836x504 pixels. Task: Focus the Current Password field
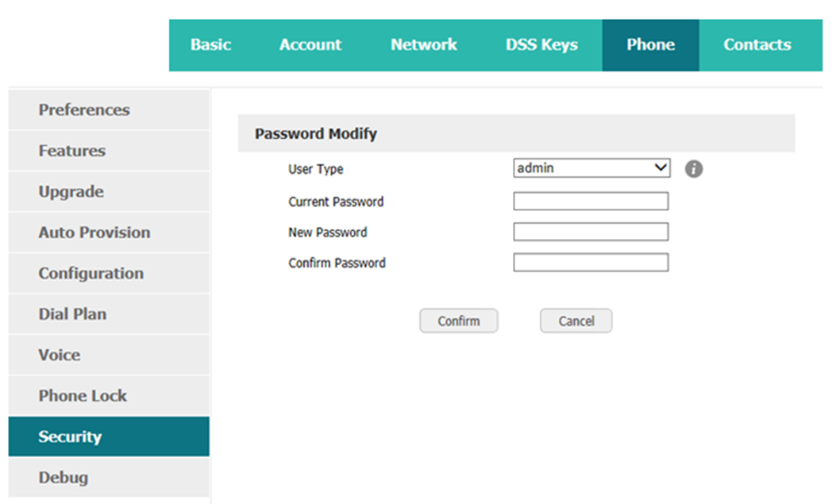point(591,201)
